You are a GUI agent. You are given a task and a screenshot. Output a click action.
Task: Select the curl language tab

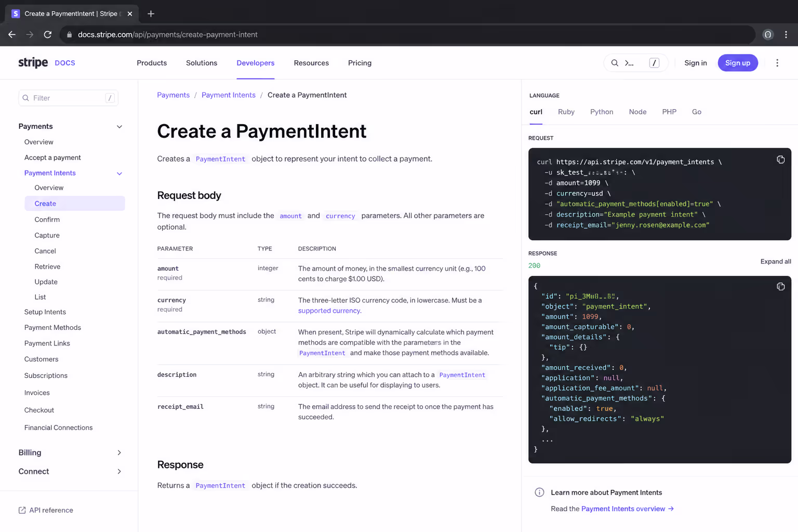coord(536,112)
